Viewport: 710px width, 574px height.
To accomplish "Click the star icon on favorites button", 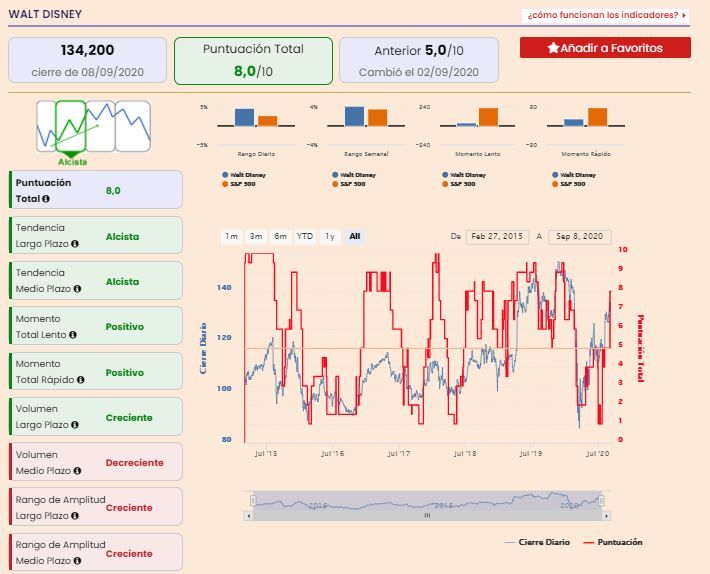I will coord(553,48).
